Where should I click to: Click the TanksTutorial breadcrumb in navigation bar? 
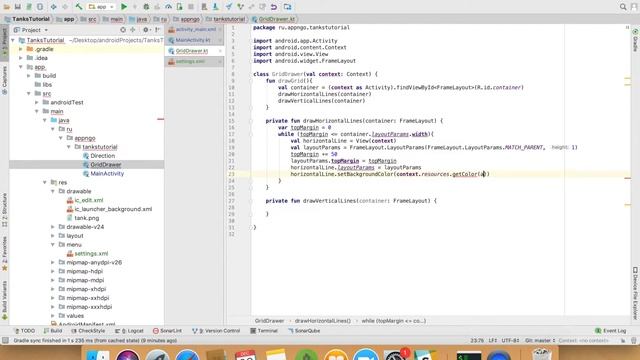[27, 19]
